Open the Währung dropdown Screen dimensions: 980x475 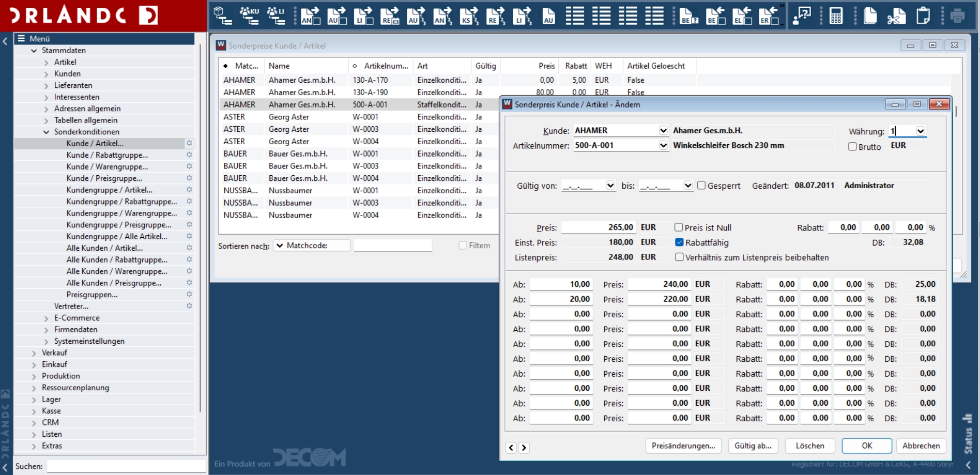click(x=921, y=131)
